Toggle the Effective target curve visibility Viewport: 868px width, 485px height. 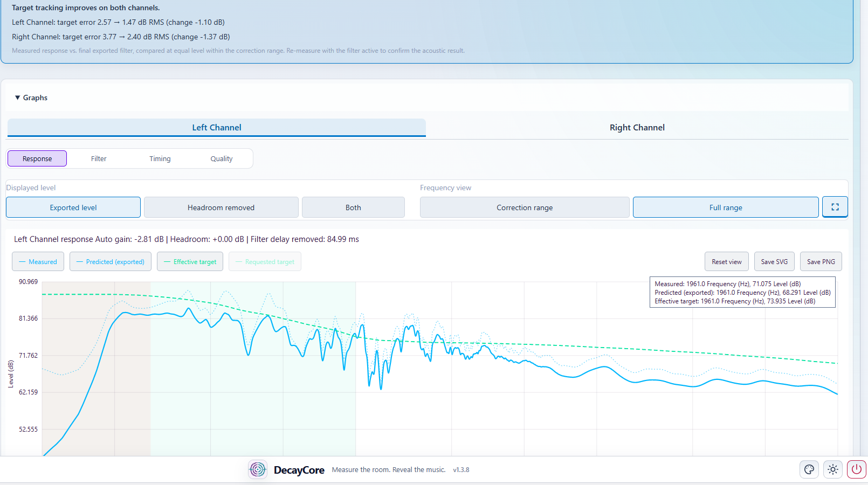pos(190,262)
